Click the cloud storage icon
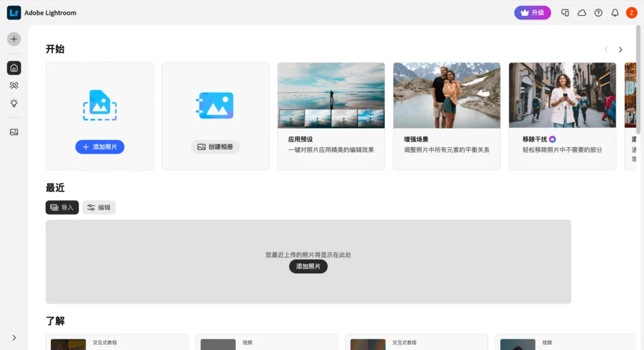This screenshot has width=644, height=350. coord(582,13)
